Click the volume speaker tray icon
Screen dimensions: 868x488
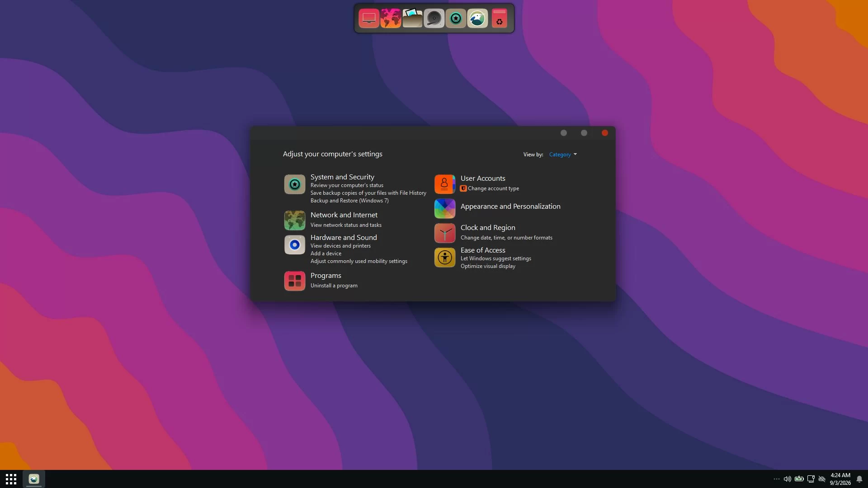point(787,479)
